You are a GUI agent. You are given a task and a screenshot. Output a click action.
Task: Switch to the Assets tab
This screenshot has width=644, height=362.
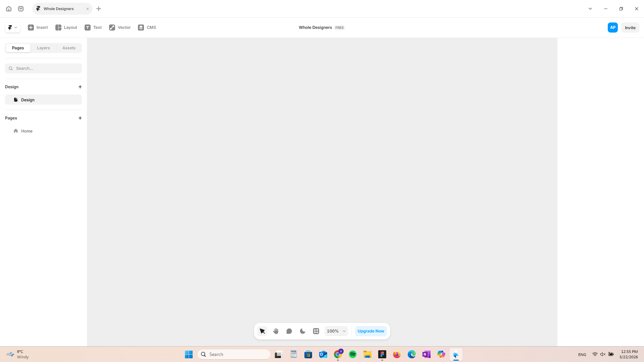pyautogui.click(x=69, y=48)
